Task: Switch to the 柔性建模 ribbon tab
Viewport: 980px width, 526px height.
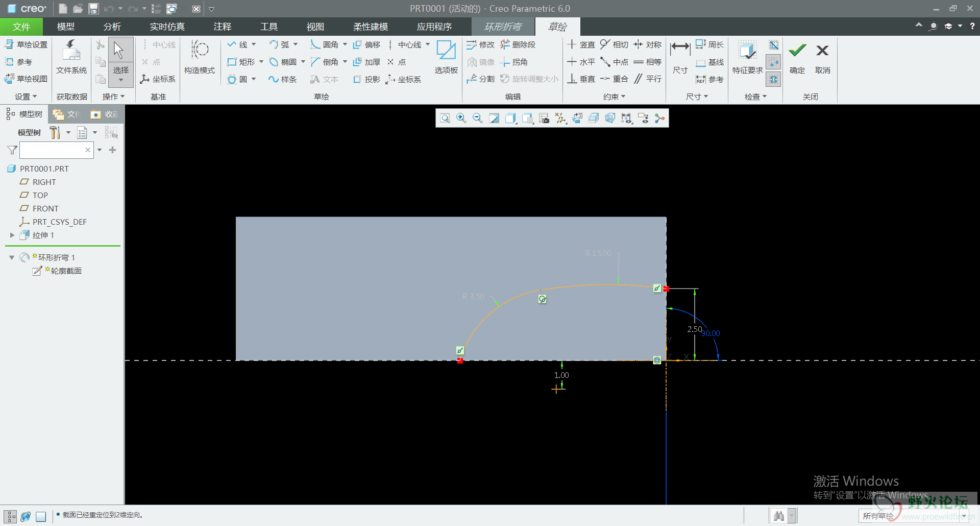Action: pos(371,27)
